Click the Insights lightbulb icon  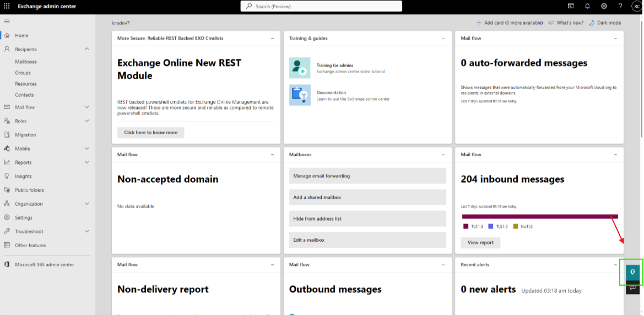coord(7,176)
